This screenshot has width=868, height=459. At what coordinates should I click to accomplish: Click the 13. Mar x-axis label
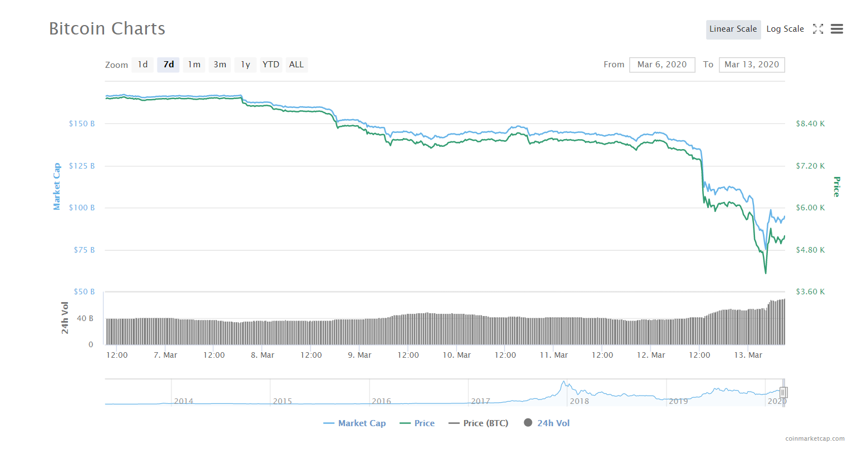[x=748, y=355]
